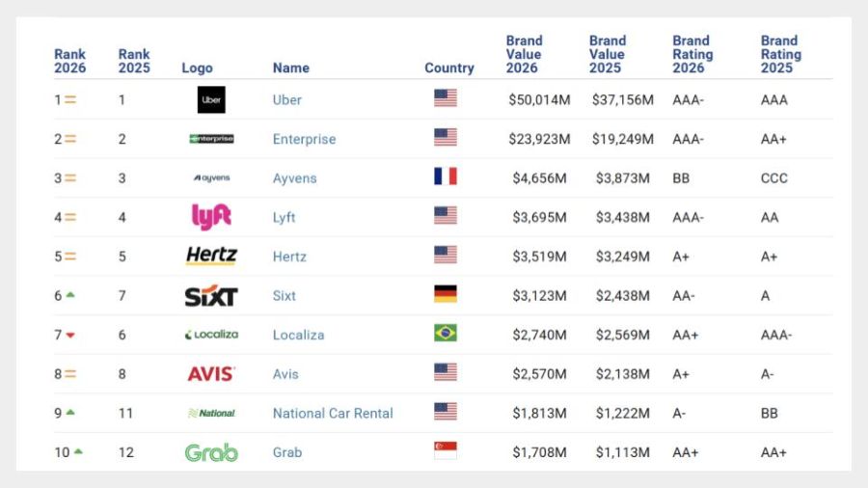Click the Brazil flag icon
This screenshot has width=868, height=488.
(445, 334)
